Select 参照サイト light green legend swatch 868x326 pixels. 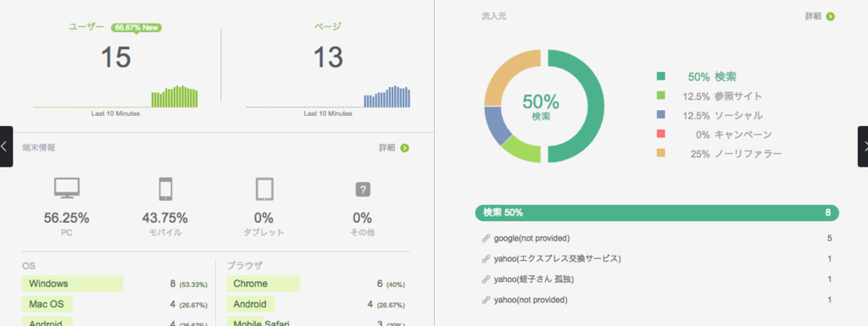coord(660,96)
